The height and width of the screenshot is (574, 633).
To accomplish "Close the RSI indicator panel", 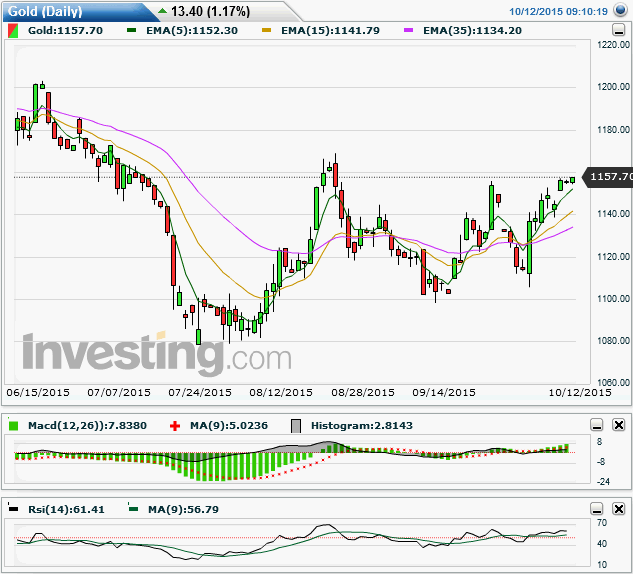I will pyautogui.click(x=618, y=509).
